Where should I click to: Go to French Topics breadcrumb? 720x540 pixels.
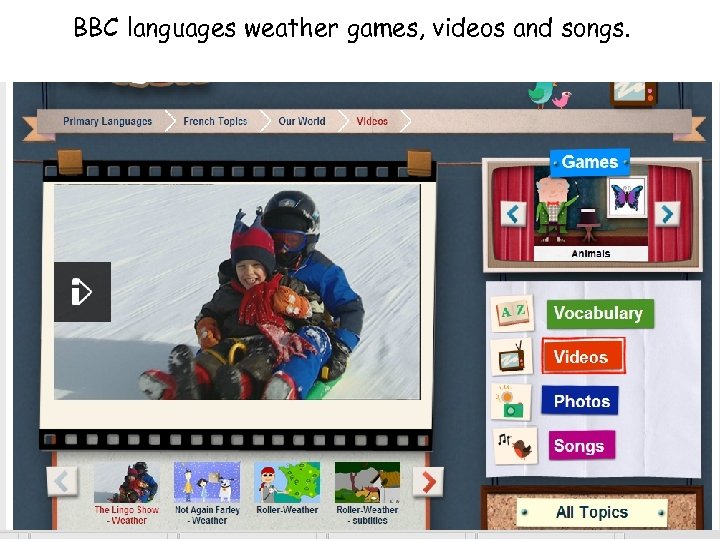point(215,121)
